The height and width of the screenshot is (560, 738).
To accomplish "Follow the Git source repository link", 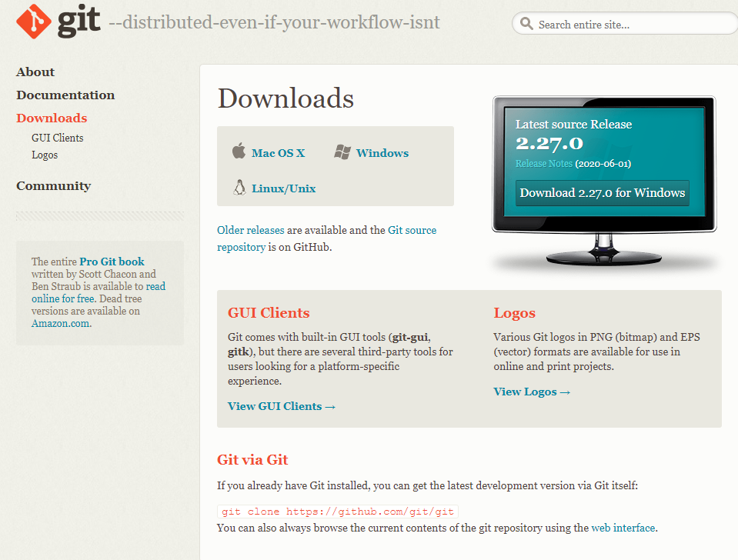I will [326, 238].
